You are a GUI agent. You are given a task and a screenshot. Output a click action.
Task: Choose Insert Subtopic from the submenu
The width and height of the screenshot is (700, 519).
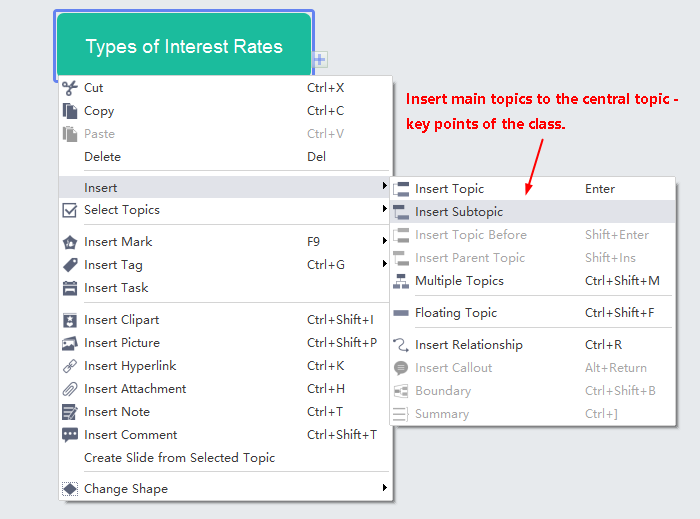459,212
